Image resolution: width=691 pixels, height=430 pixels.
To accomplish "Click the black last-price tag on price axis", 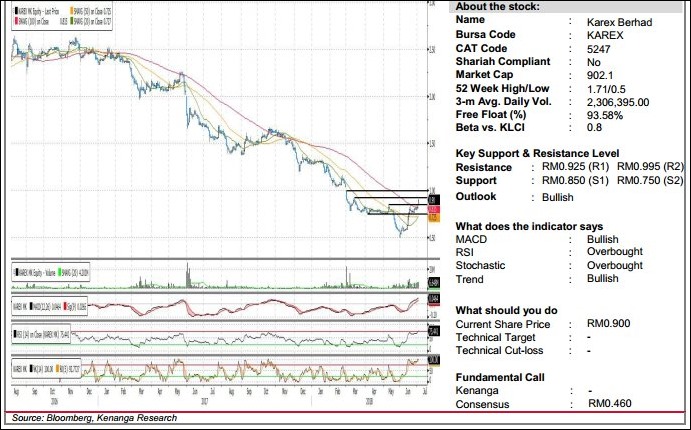I will (434, 200).
